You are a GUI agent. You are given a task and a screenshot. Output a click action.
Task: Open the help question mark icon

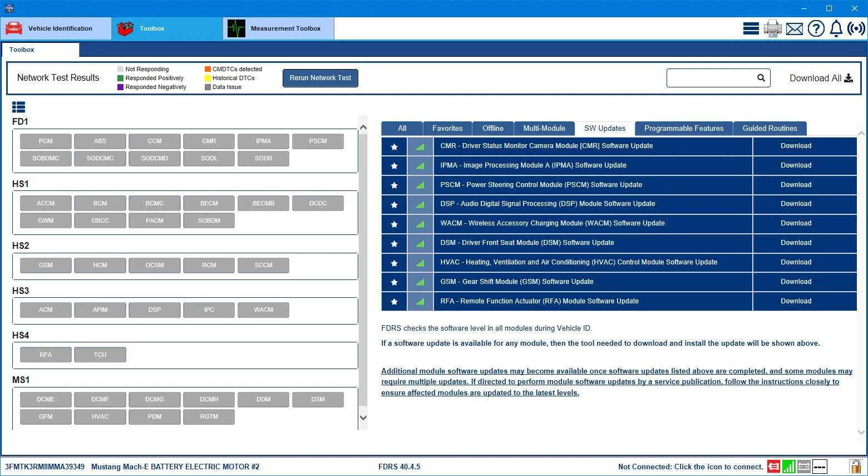coord(816,28)
